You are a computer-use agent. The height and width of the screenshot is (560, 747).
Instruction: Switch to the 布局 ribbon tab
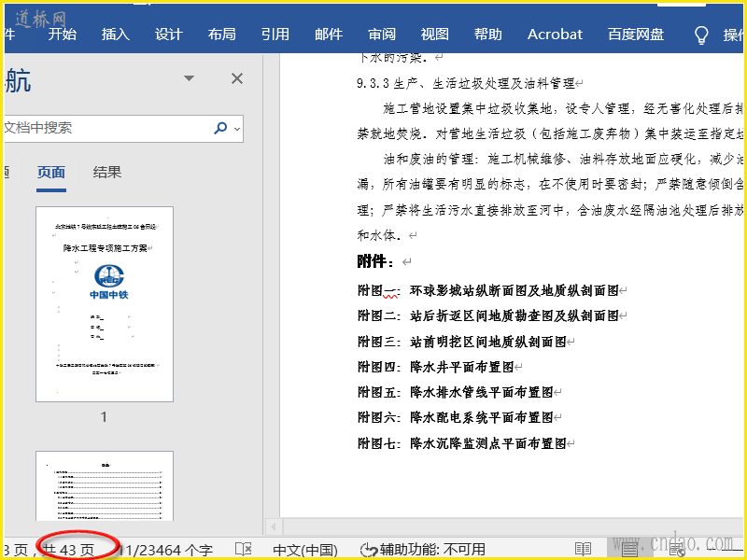(222, 35)
